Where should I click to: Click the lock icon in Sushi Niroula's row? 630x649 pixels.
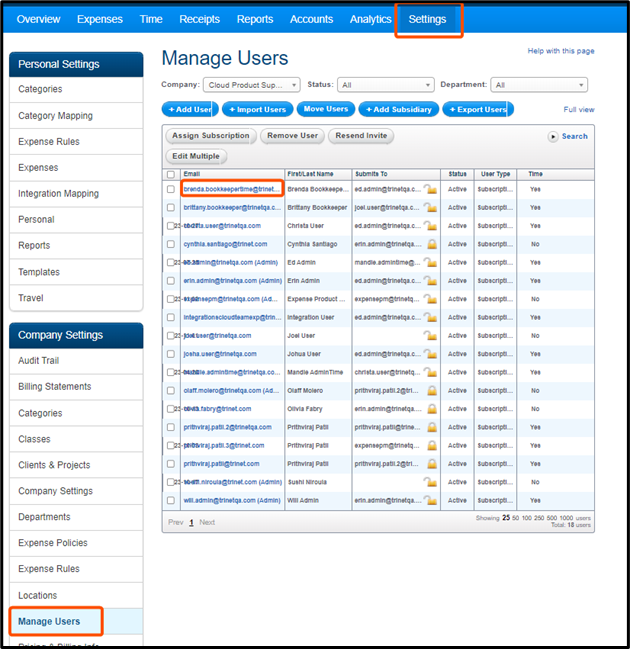click(x=431, y=481)
